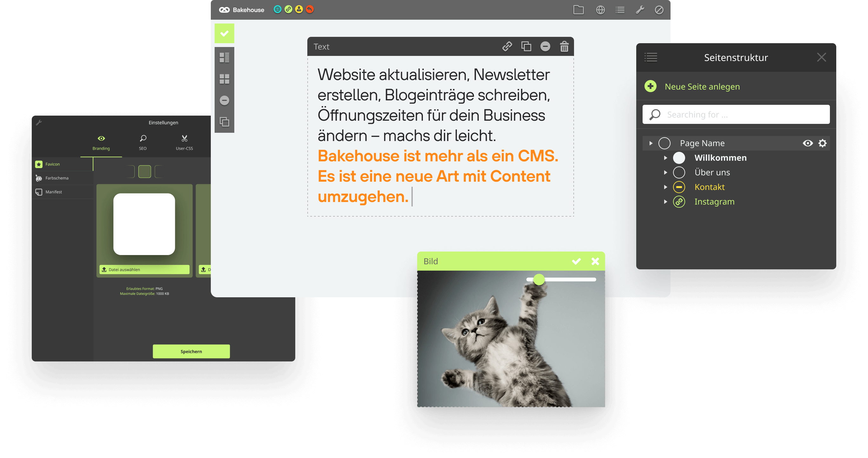This screenshot has width=868, height=458.
Task: Click the link/chain icon on Text block
Action: [506, 47]
